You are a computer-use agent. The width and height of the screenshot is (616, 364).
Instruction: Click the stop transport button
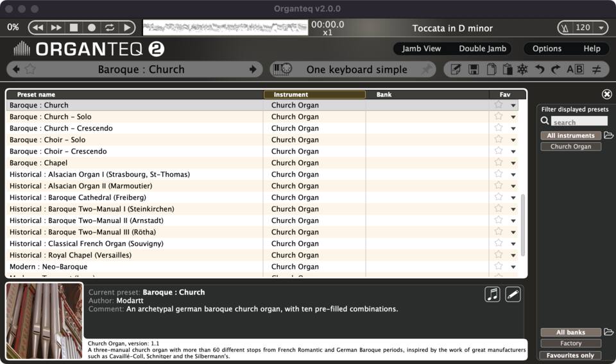[x=74, y=28]
